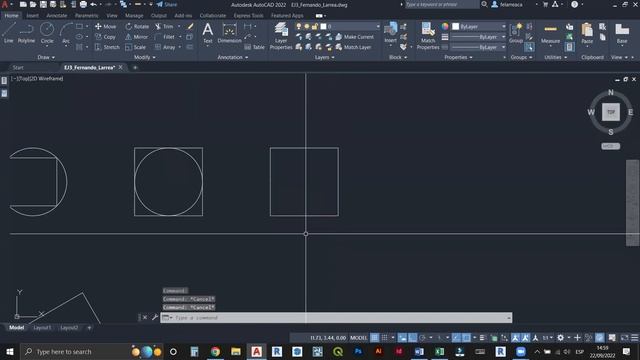
Task: Expand the Properties panel
Action: pyautogui.click(x=458, y=58)
